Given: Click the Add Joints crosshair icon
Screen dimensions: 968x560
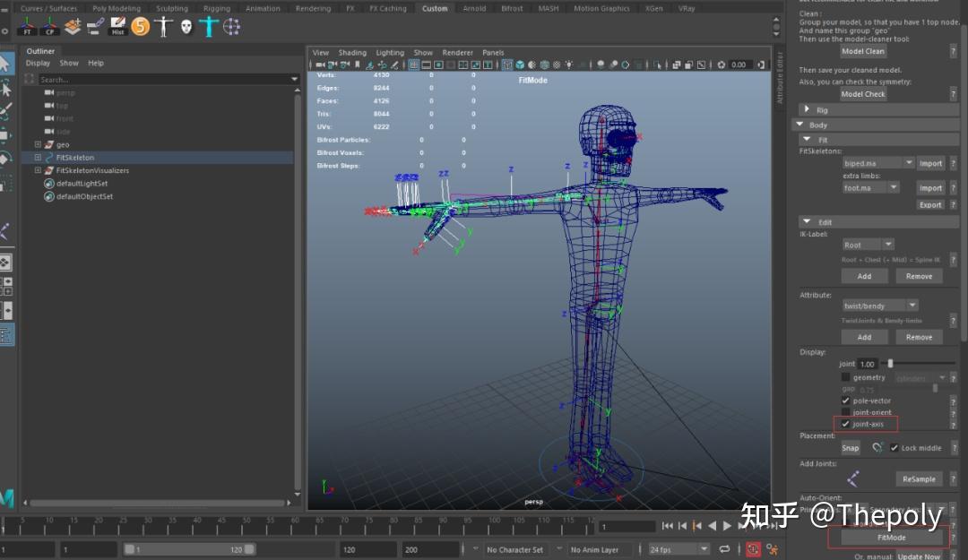Looking at the screenshot, I should point(852,478).
